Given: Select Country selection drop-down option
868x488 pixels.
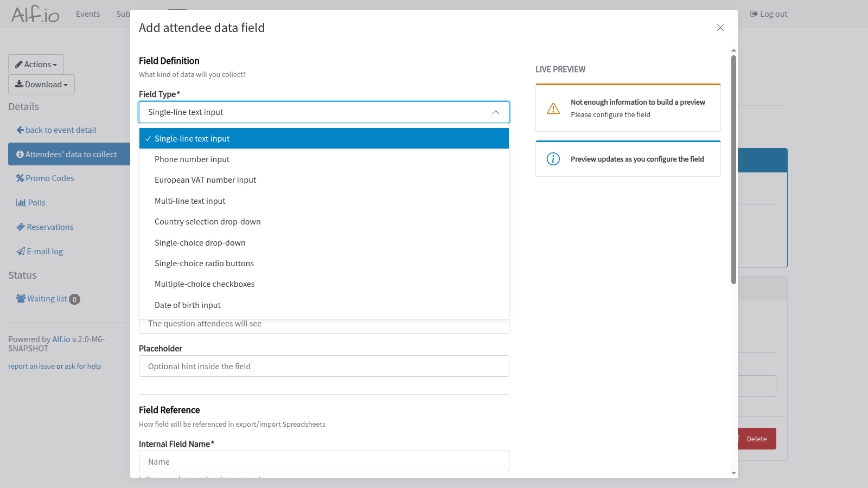Looking at the screenshot, I should pos(207,222).
